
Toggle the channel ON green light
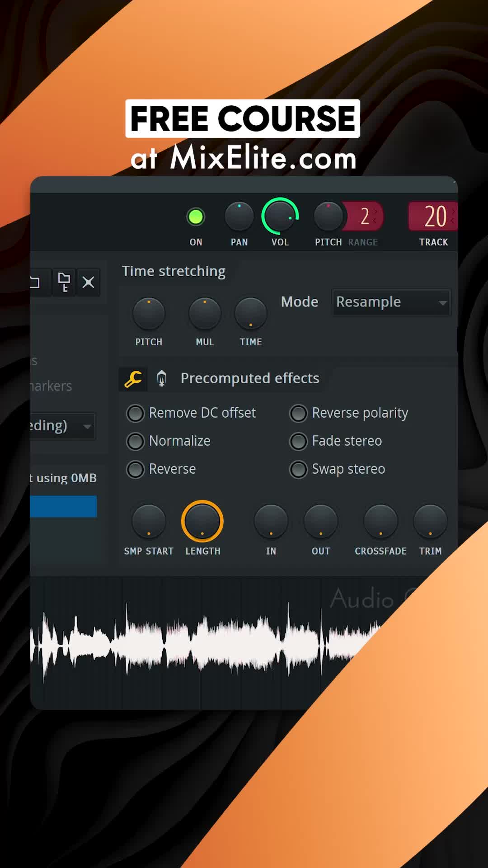click(196, 217)
